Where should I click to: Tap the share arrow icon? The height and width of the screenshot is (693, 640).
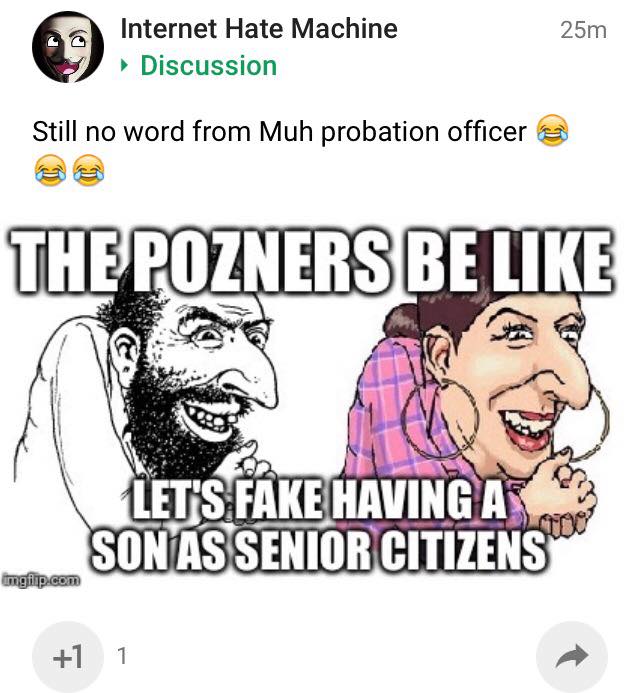[x=571, y=657]
